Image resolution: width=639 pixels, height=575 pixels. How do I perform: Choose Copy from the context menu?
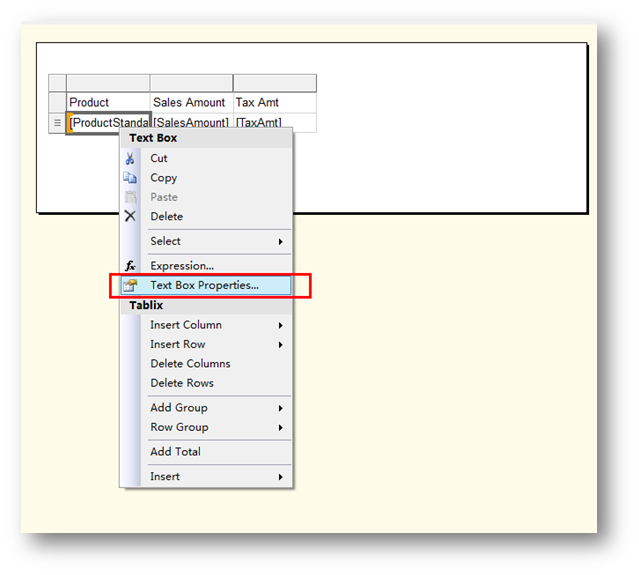pos(207,178)
